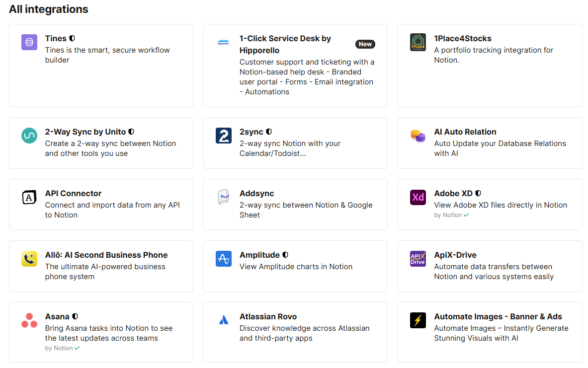Open the ApiX-Drive integration title
The width and height of the screenshot is (588, 368).
click(x=455, y=255)
